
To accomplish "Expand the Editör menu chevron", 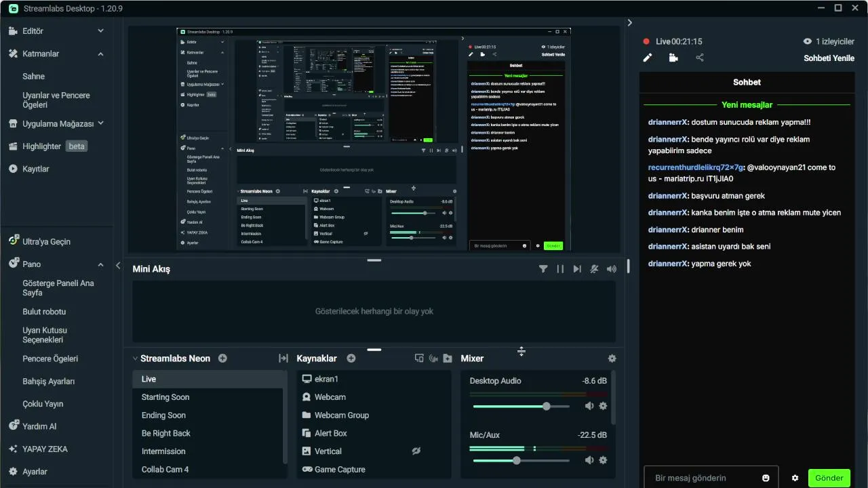I will pos(100,30).
